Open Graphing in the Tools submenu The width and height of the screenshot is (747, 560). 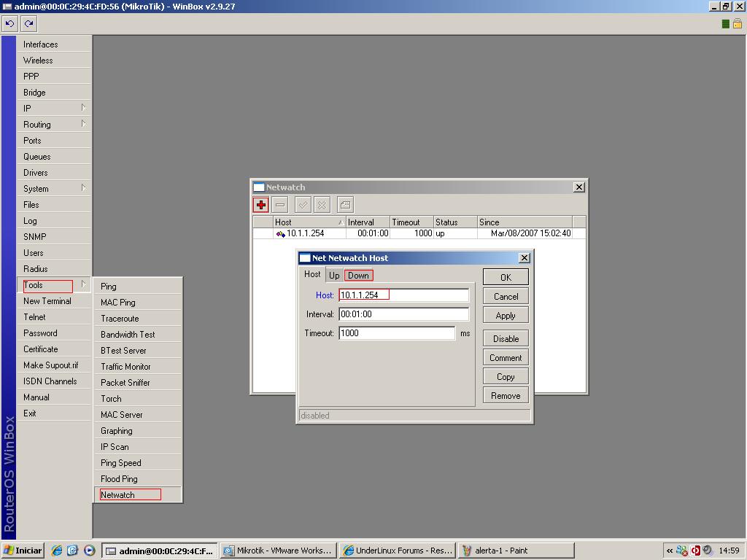pyautogui.click(x=138, y=430)
